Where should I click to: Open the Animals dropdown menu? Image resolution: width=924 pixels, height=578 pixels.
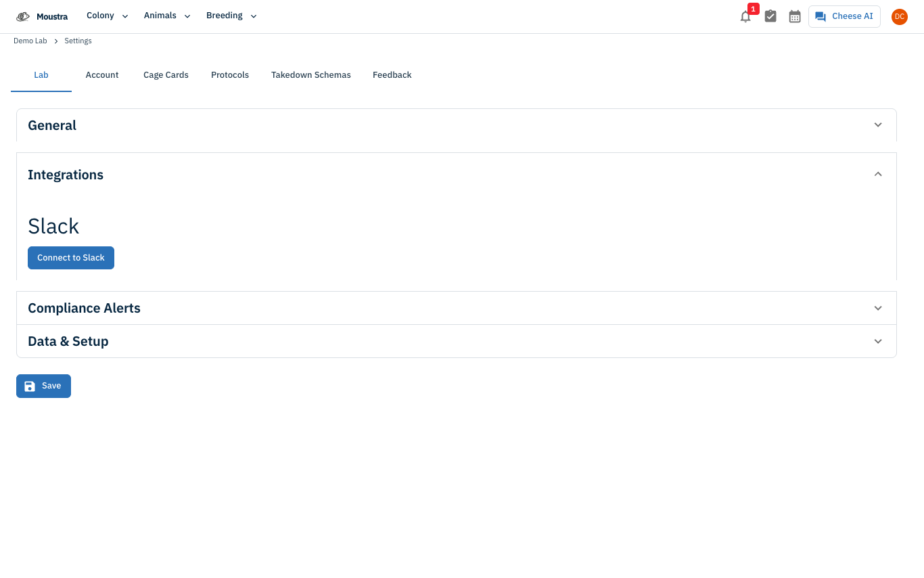(x=167, y=16)
